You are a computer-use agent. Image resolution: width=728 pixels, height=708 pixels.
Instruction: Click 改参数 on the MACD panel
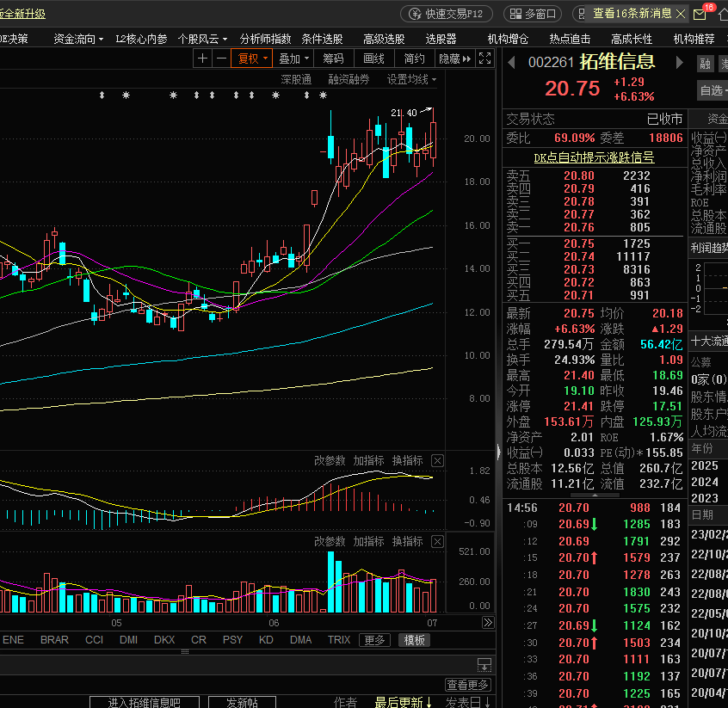[x=330, y=460]
